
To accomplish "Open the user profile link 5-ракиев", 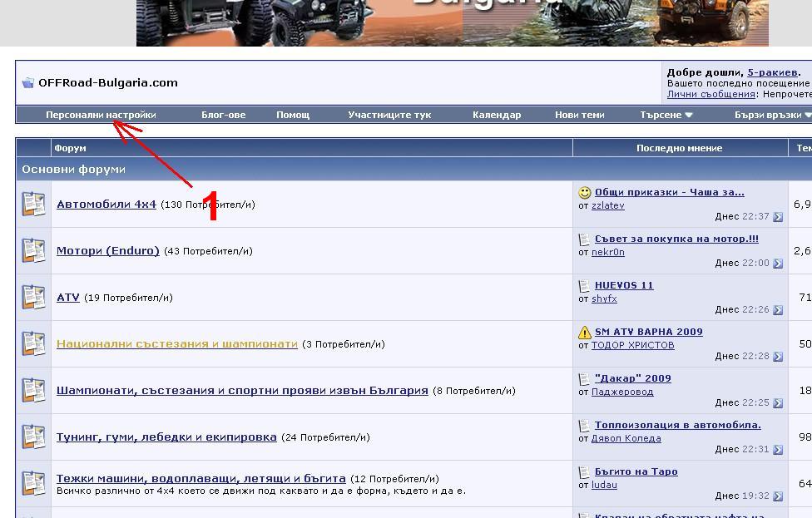I will tap(773, 72).
